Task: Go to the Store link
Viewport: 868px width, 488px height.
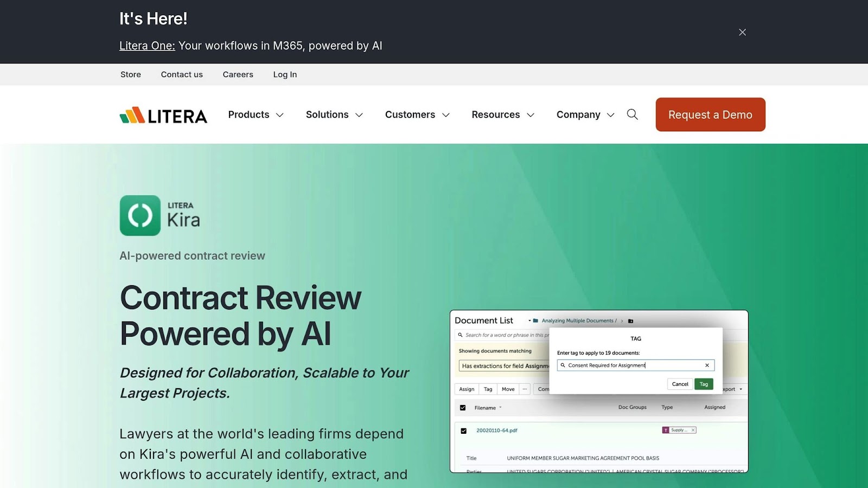Action: point(131,74)
